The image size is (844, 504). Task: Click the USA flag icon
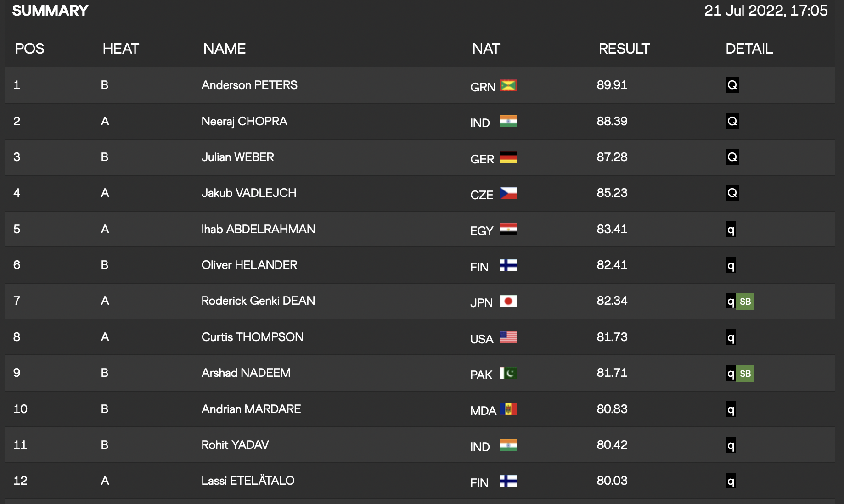click(508, 337)
